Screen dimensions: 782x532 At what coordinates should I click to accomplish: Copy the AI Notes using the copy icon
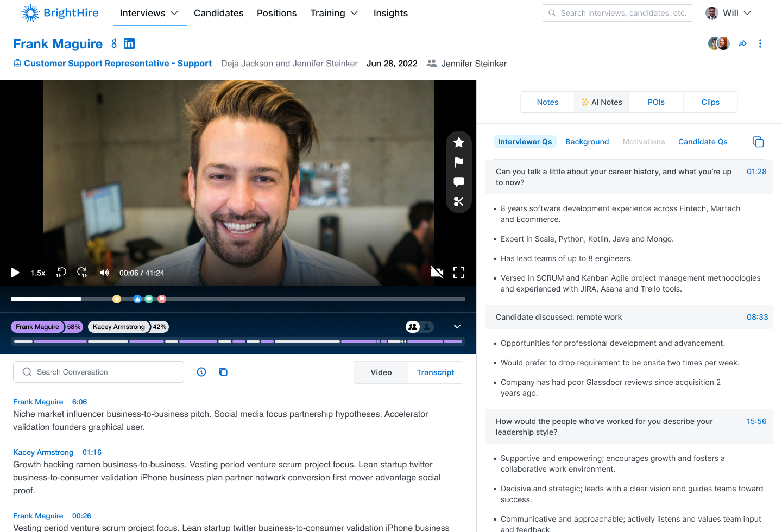(x=758, y=141)
